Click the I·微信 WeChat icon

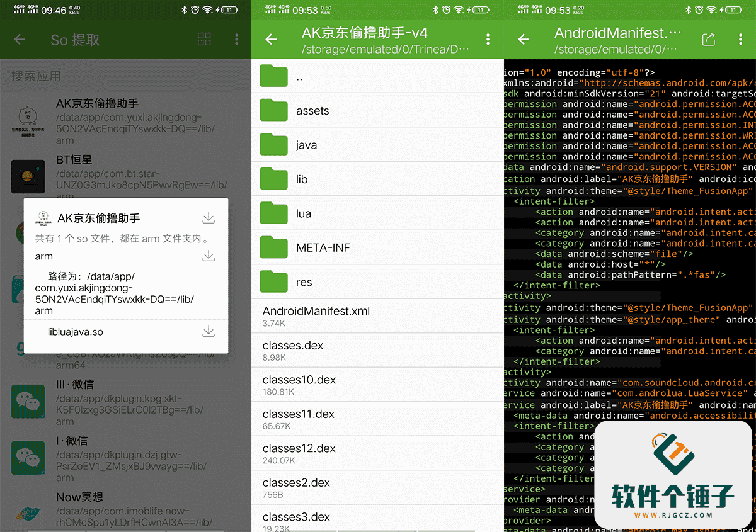click(x=28, y=458)
